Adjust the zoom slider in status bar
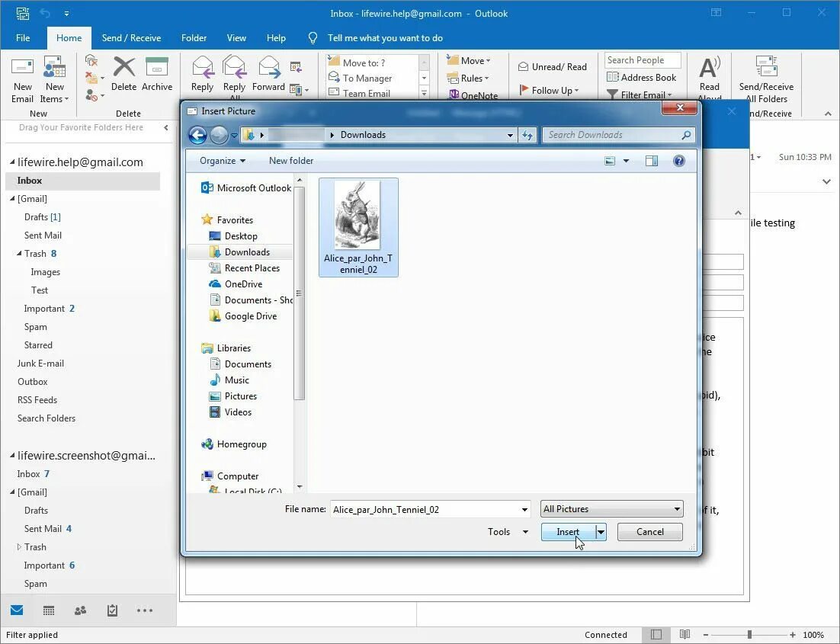 click(749, 635)
